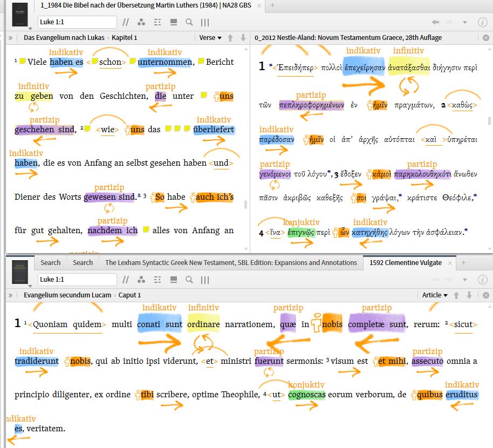The width and height of the screenshot is (493, 448).
Task: Change column layout in Vulgate panel
Action: click(204, 280)
